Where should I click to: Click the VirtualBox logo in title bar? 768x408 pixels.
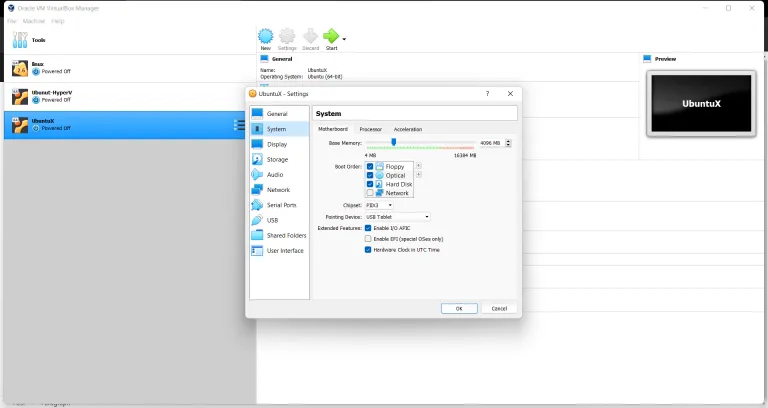(11, 8)
